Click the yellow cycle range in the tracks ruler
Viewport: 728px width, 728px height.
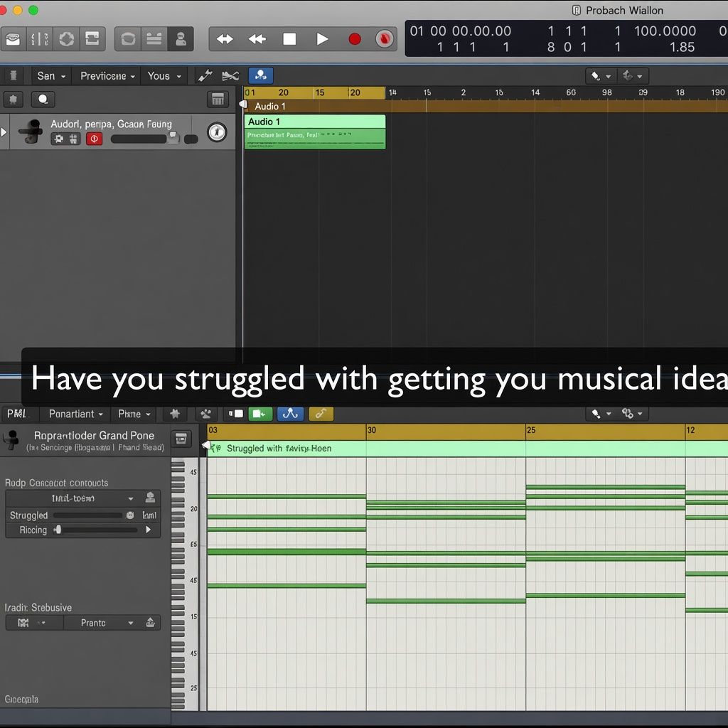[314, 93]
